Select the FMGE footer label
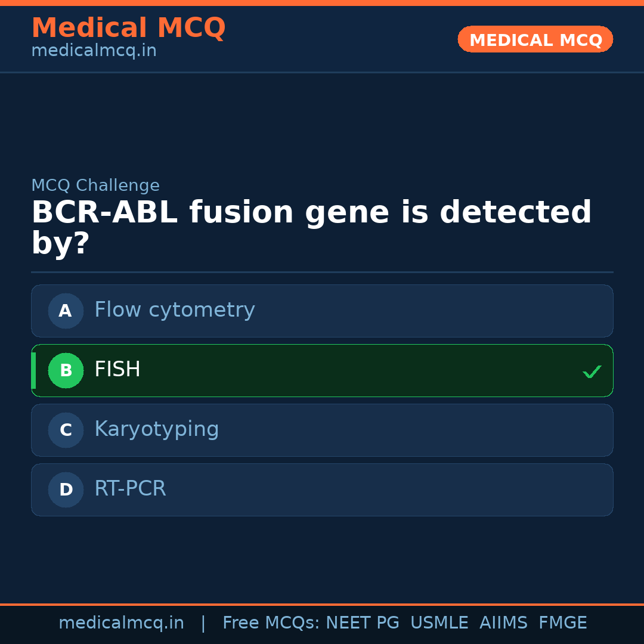644x644 pixels. click(x=562, y=623)
